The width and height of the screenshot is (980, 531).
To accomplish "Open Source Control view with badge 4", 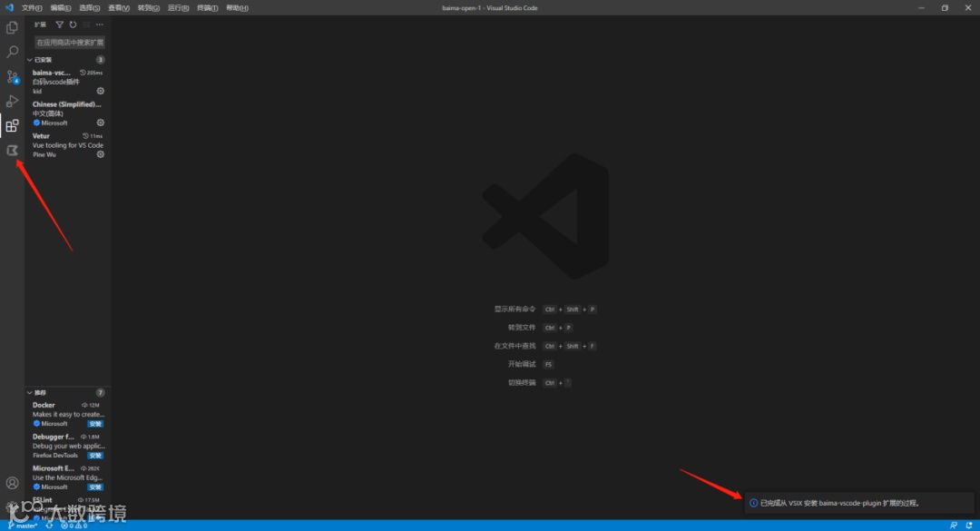I will point(12,77).
